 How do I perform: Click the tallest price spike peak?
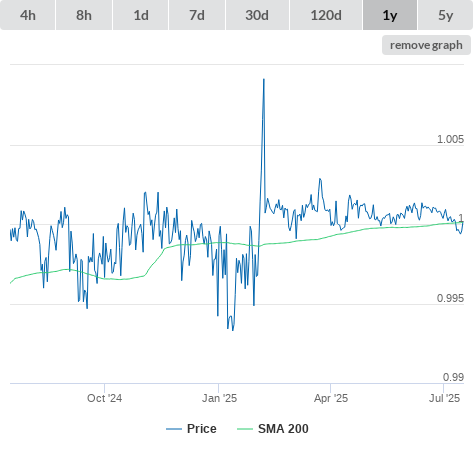point(264,79)
